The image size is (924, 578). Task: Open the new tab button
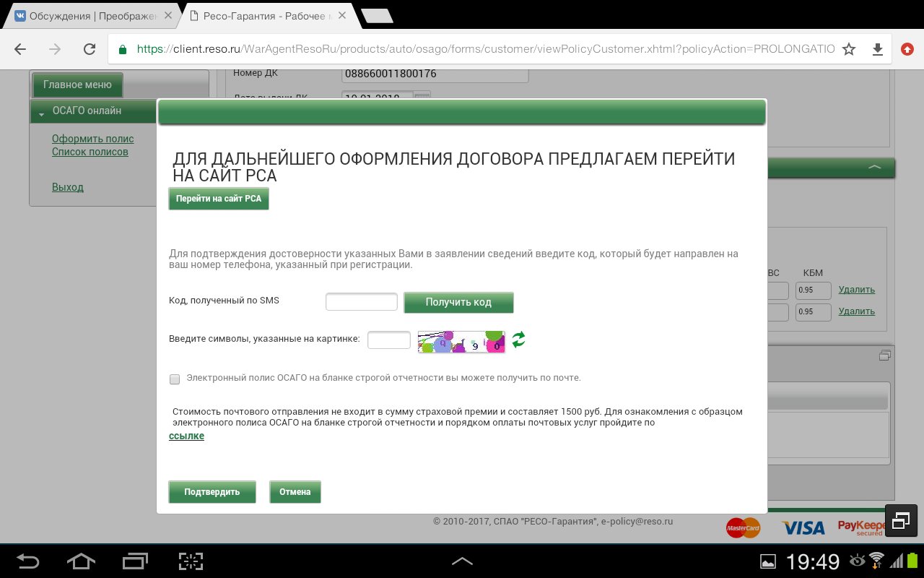(376, 16)
